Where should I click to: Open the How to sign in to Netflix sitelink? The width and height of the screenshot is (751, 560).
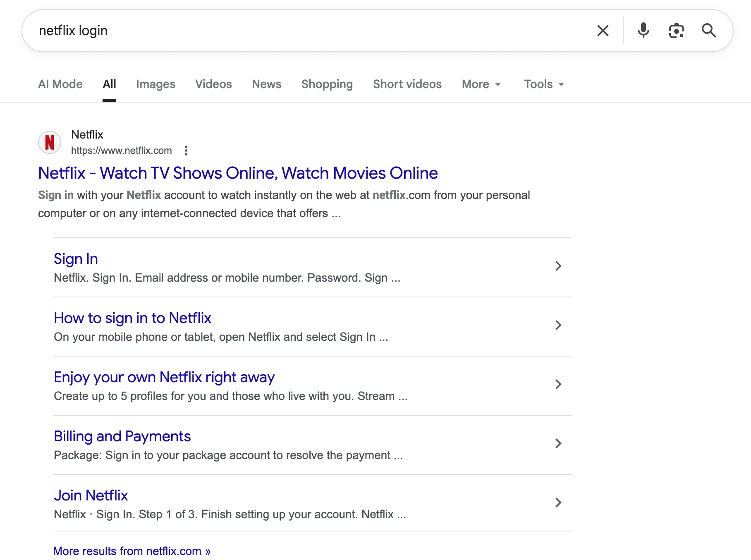(x=132, y=318)
